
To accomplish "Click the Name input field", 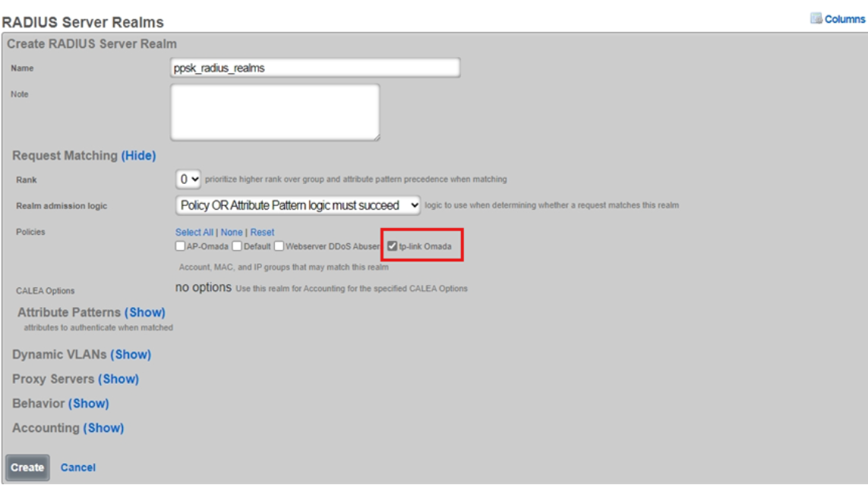I will [x=315, y=68].
